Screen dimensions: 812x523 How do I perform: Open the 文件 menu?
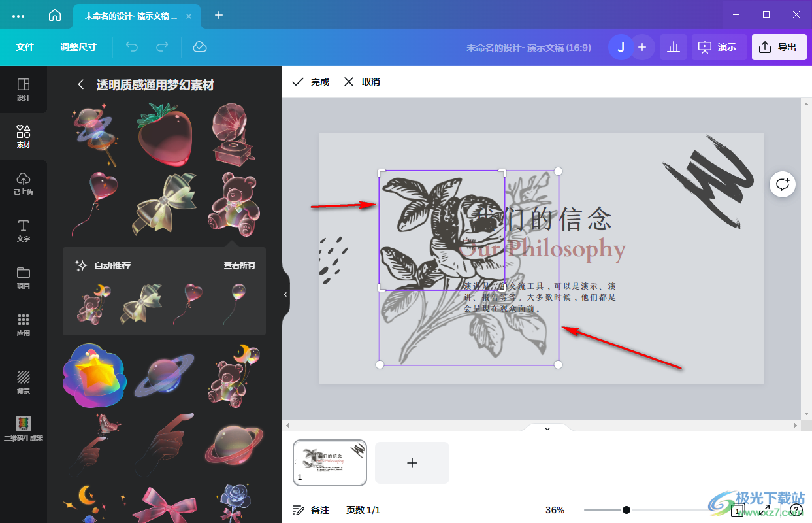(25, 47)
